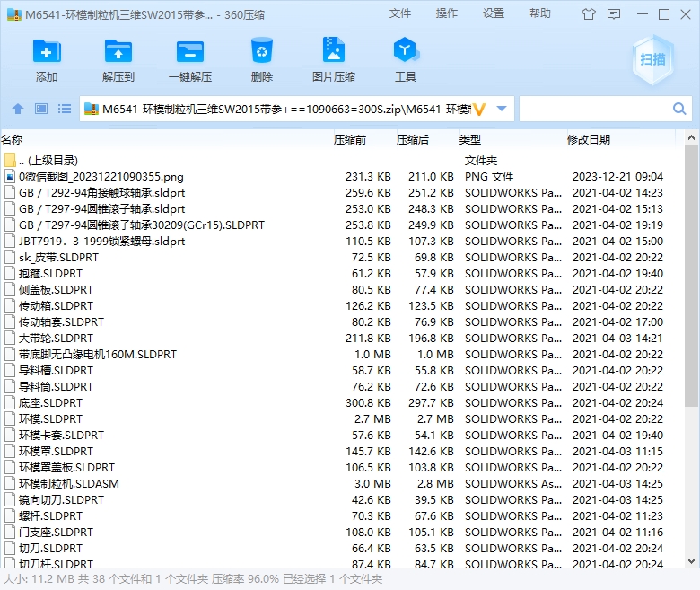The image size is (700, 590).
Task: Select the 切刀.SLDPRT file
Action: (342, 548)
